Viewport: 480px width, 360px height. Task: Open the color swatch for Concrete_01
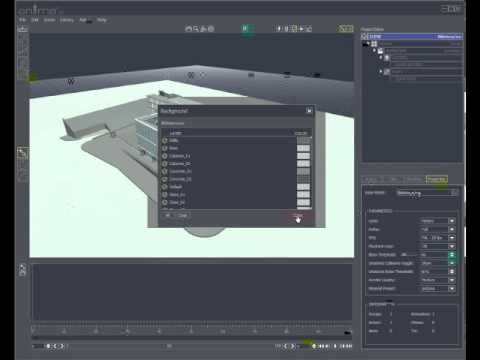303,171
